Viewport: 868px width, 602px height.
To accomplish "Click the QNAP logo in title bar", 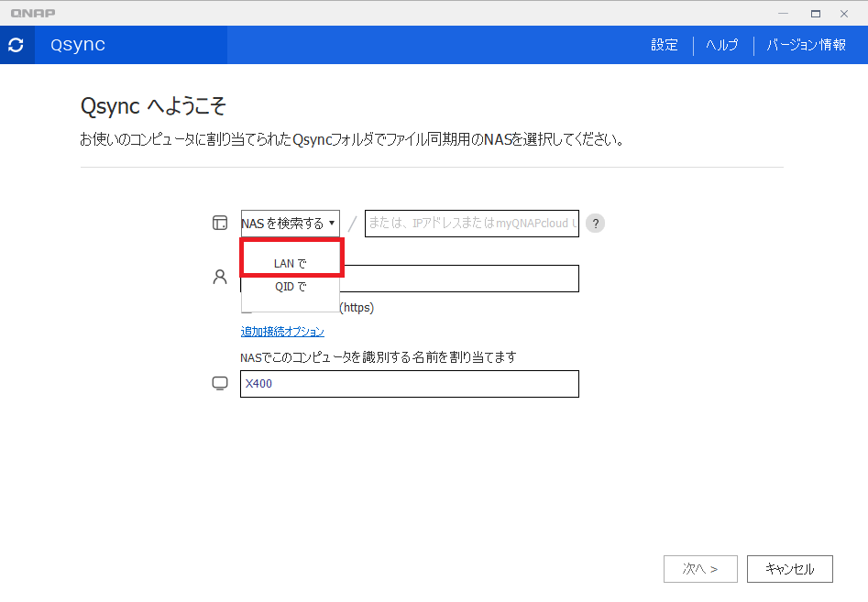I will [x=33, y=13].
